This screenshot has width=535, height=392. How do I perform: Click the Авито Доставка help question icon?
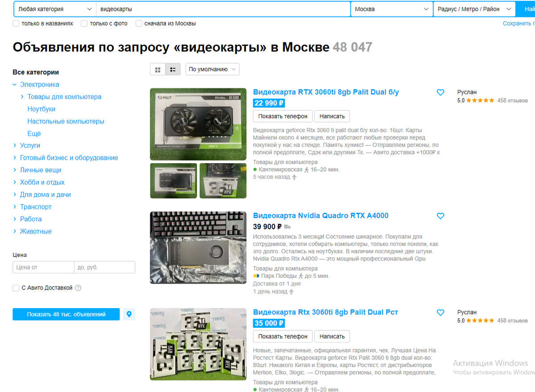pyautogui.click(x=78, y=288)
